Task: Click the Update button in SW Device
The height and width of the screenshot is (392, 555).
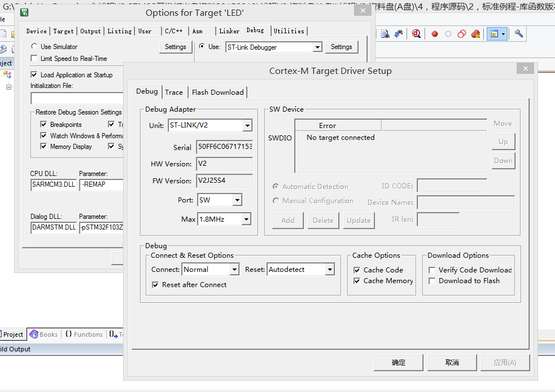Action: [359, 220]
